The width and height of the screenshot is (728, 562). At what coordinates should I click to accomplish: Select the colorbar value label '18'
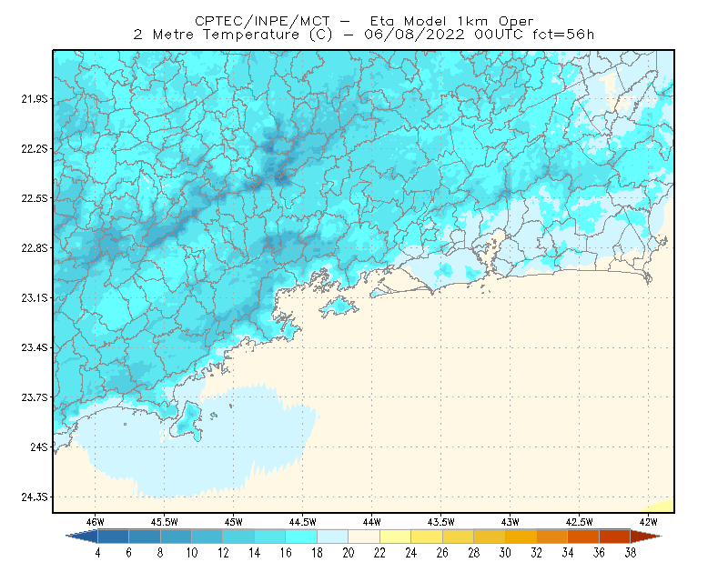point(317,553)
